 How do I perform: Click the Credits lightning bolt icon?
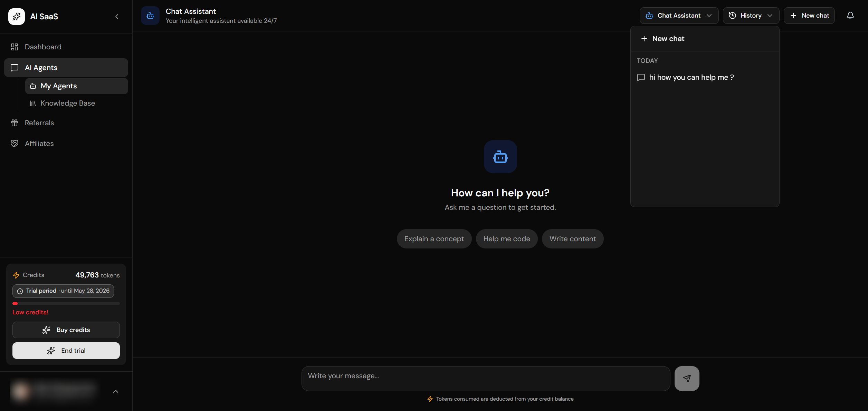16,275
